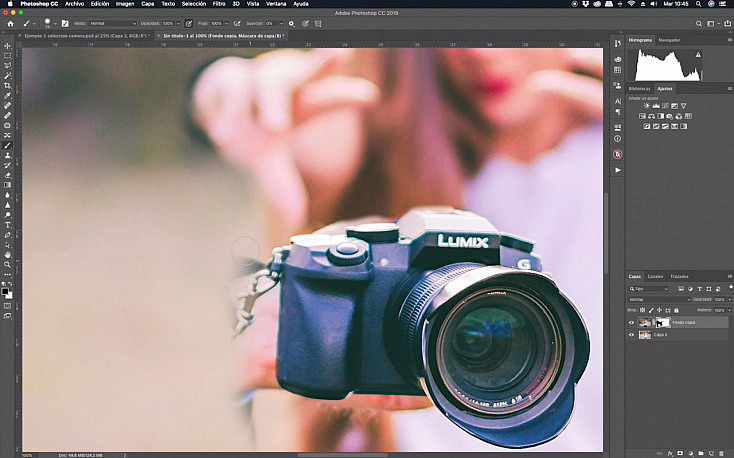Open the Histograma panel menu
Viewport: 734px width, 458px height.
pos(729,40)
